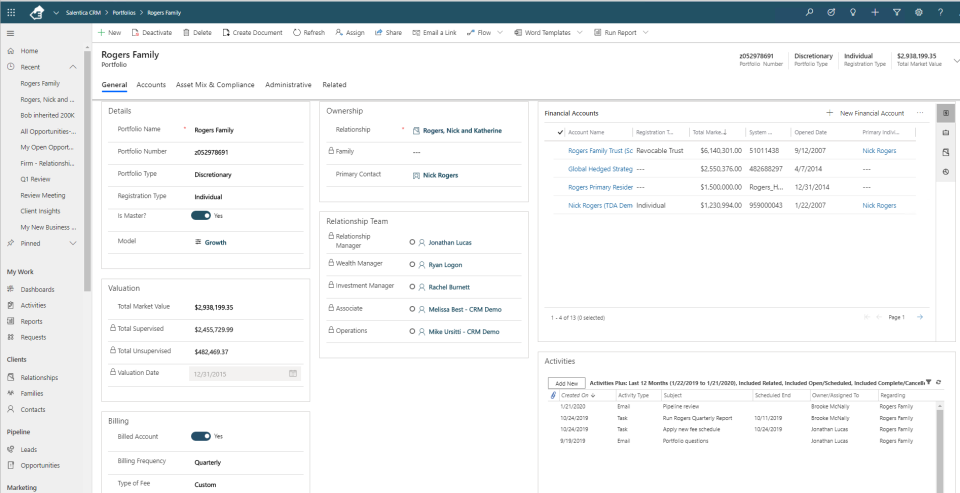Toggle the Is Master switch
Viewport: 960px width, 493px height.
pyautogui.click(x=201, y=216)
